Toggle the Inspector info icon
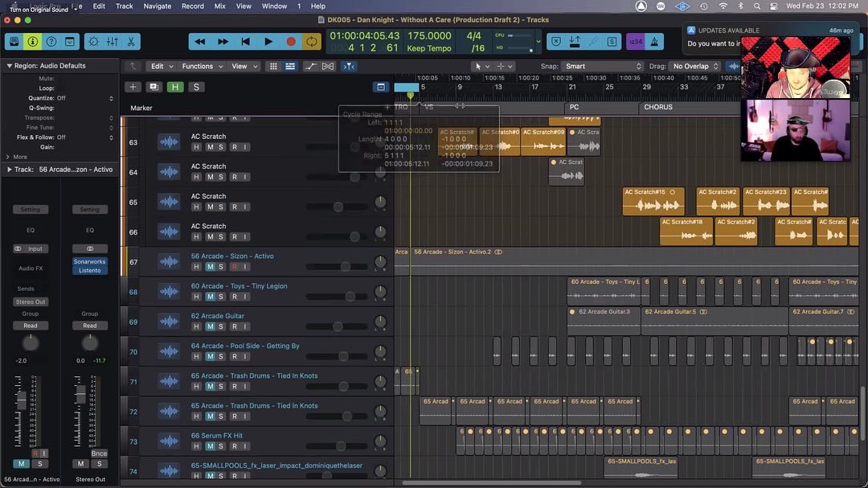This screenshot has width=868, height=488. [33, 42]
